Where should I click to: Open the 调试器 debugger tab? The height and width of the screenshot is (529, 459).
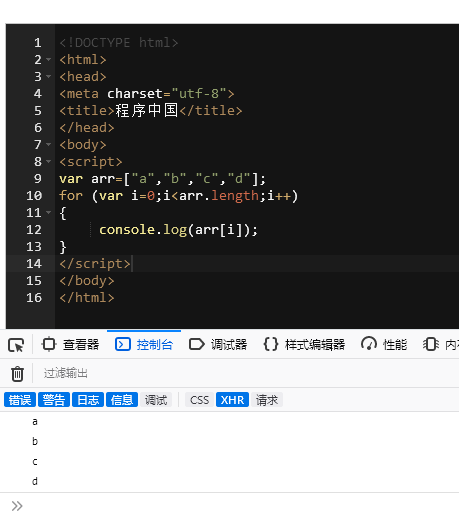tap(218, 344)
